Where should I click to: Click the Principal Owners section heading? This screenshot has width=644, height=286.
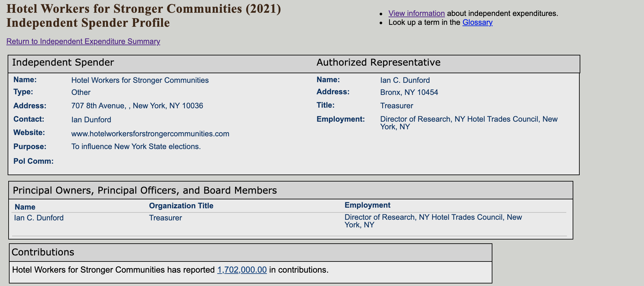(145, 190)
